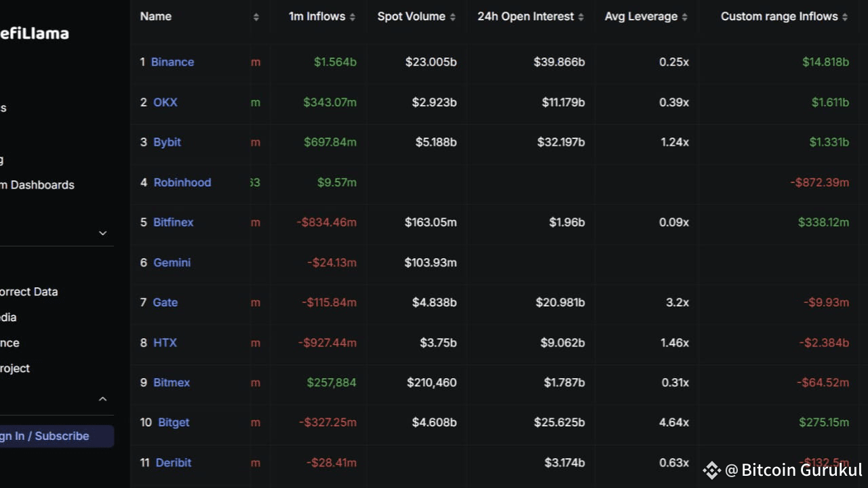Select Bitget custom inflows $275.15m
The image size is (868, 488).
[x=824, y=422]
